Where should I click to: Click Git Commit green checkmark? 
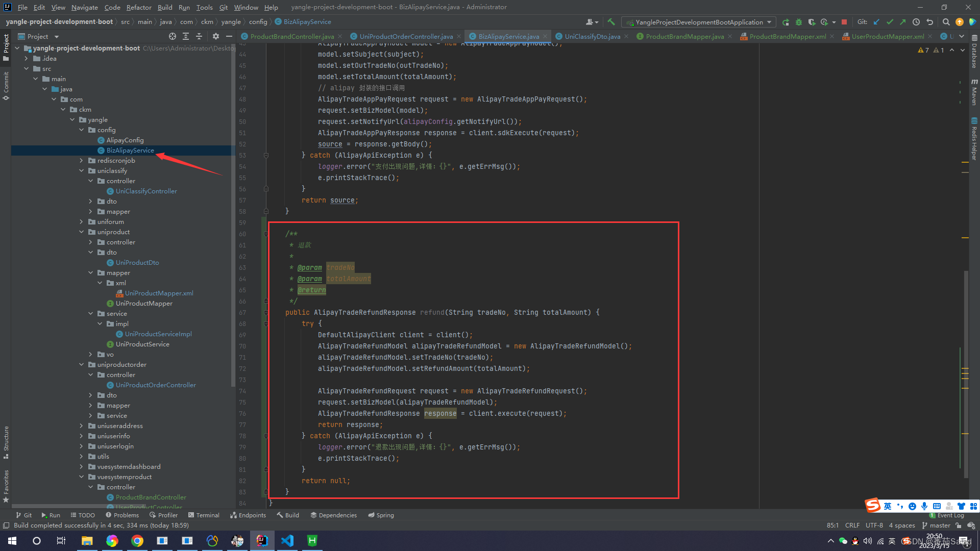890,22
